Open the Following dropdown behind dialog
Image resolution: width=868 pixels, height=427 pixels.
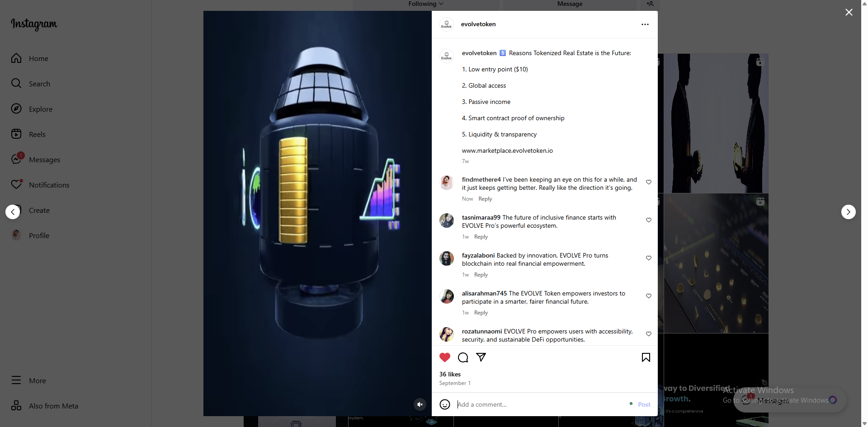click(x=426, y=4)
